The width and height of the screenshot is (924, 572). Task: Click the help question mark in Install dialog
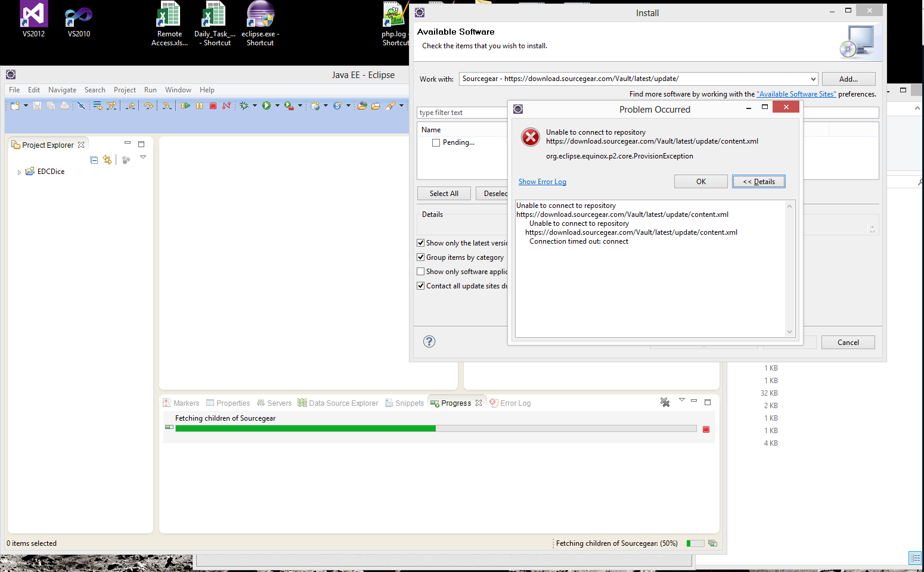(x=429, y=341)
